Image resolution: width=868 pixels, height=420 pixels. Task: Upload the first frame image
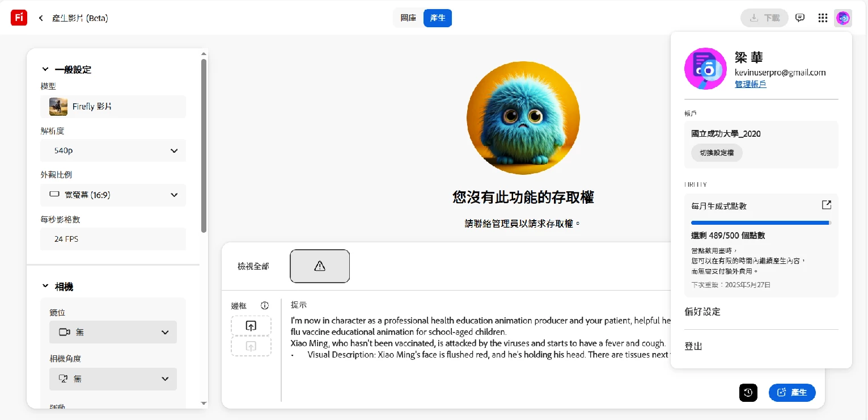point(251,326)
